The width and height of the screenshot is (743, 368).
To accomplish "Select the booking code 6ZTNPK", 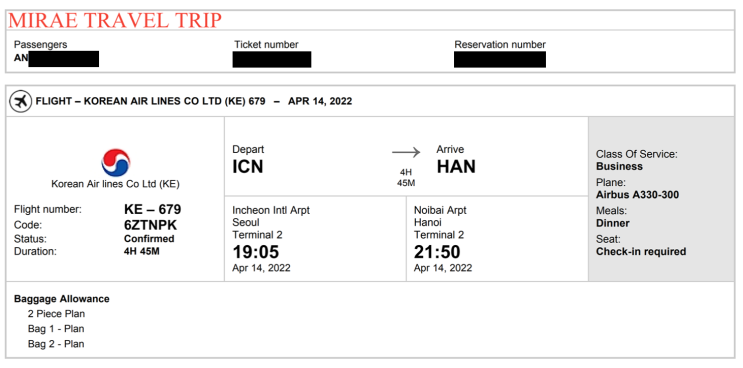I will point(150,225).
